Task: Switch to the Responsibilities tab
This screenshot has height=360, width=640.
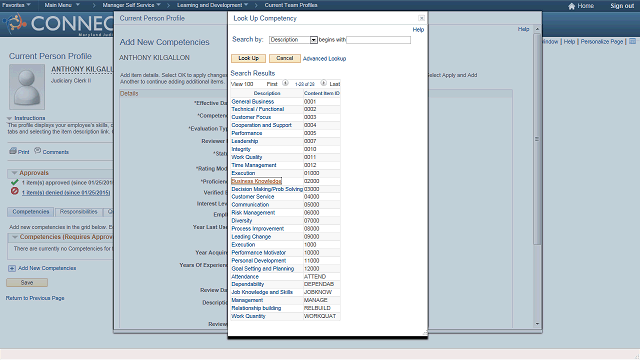Action: pyautogui.click(x=78, y=212)
